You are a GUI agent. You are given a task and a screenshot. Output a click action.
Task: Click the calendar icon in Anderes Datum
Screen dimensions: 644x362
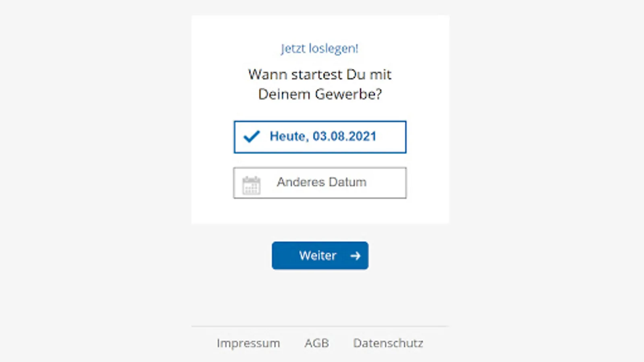(251, 185)
